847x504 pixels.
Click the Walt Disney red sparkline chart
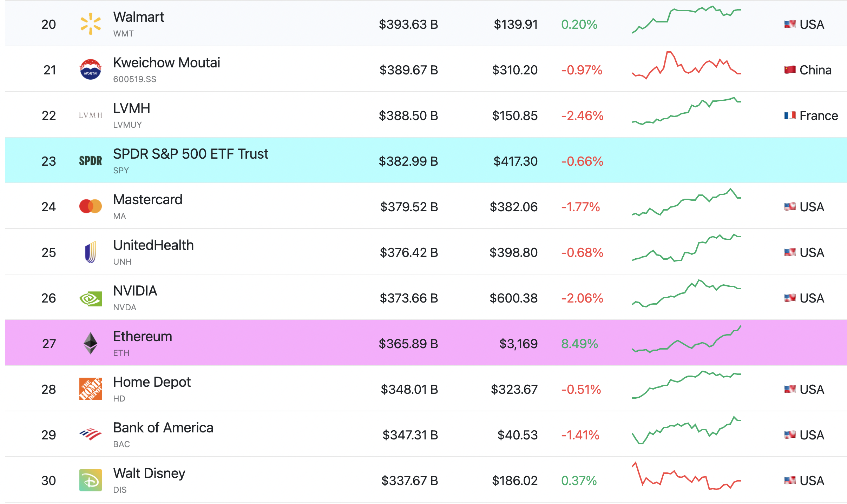[x=687, y=476]
